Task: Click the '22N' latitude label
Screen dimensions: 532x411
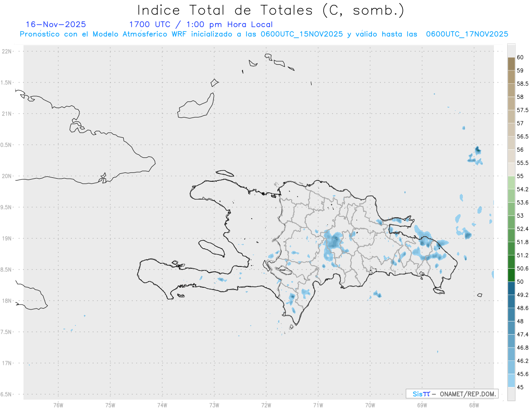Action: coord(7,51)
